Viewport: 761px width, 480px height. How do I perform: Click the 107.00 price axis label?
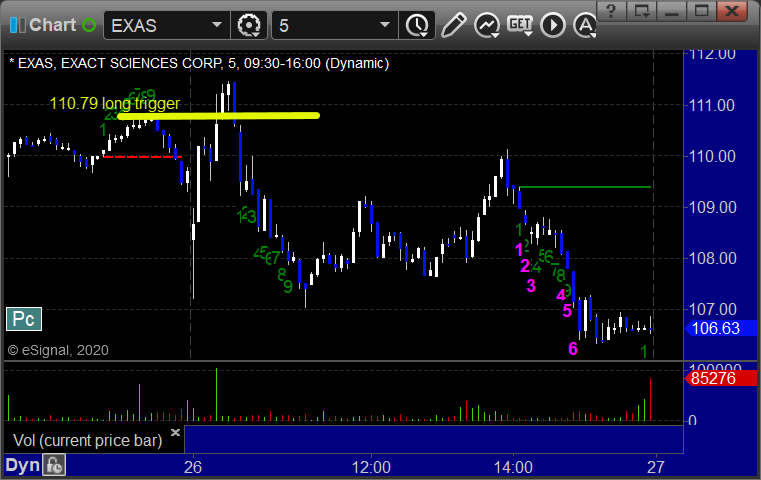[x=711, y=309]
